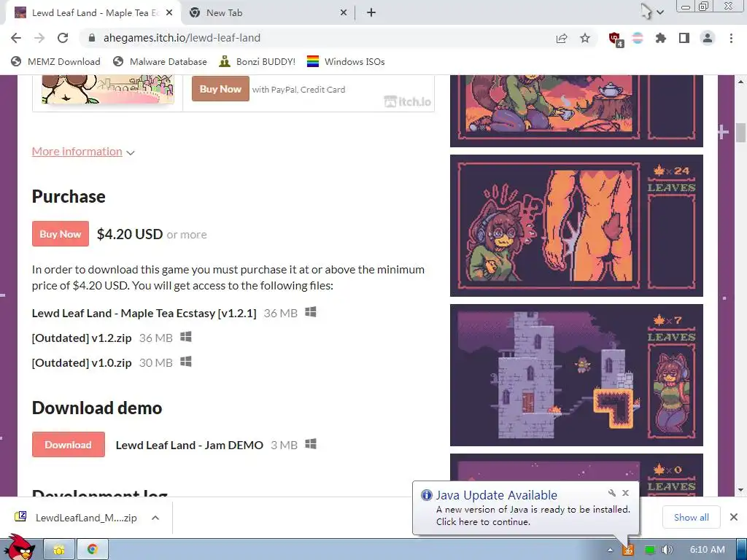Open the castle tower screenshot with 7 leaves
Image resolution: width=747 pixels, height=560 pixels.
click(576, 376)
